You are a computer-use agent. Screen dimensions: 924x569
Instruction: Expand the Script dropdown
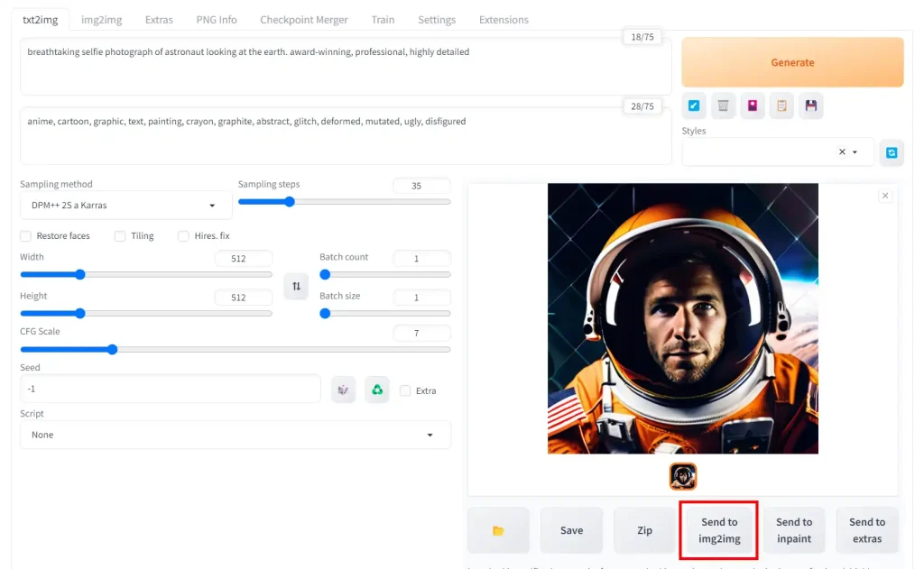(235, 435)
